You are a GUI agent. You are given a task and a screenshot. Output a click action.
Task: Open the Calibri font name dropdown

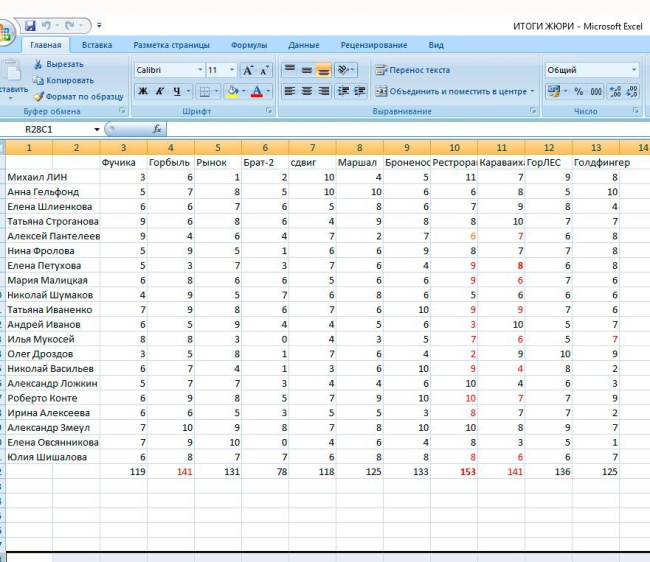point(197,70)
